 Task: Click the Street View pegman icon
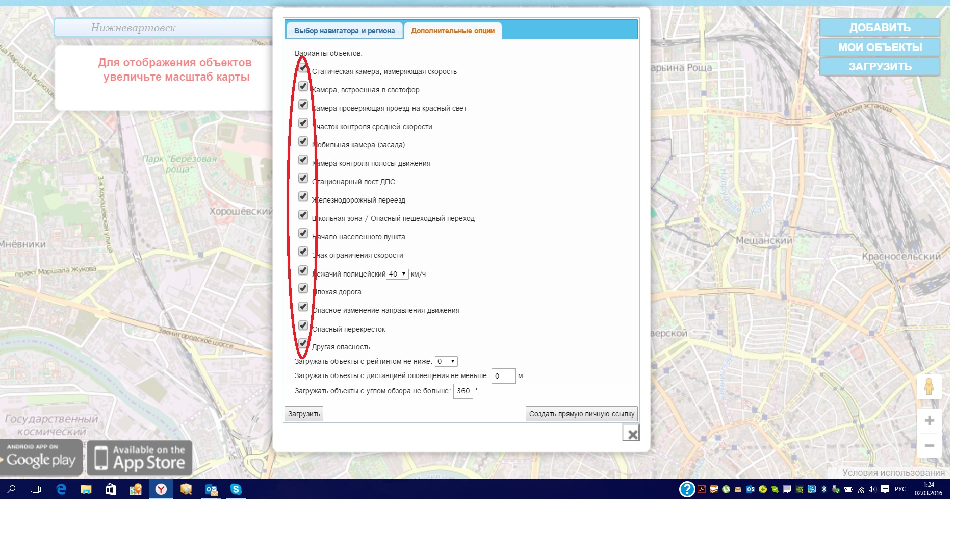point(929,387)
